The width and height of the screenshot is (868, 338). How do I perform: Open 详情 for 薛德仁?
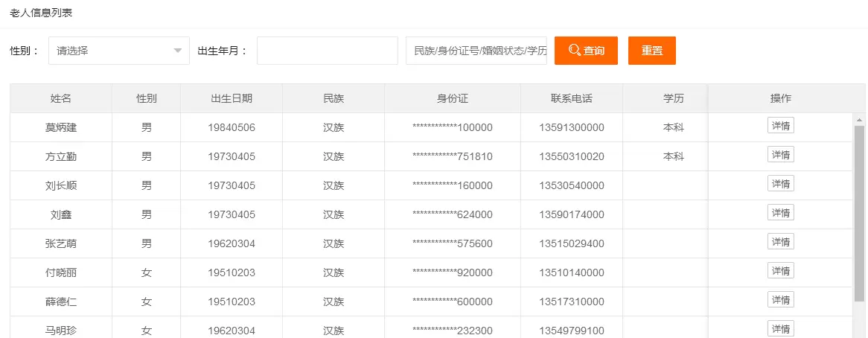point(781,300)
